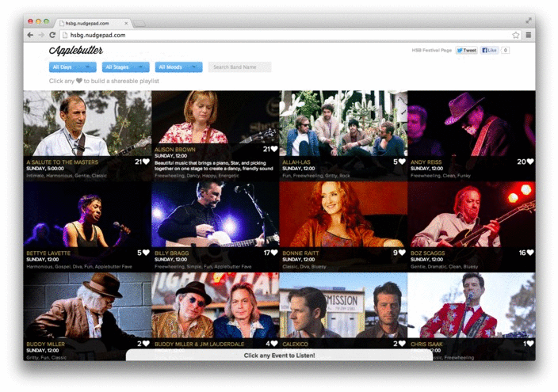Open the HSB Festival Page link
The image size is (558, 392).
point(431,50)
